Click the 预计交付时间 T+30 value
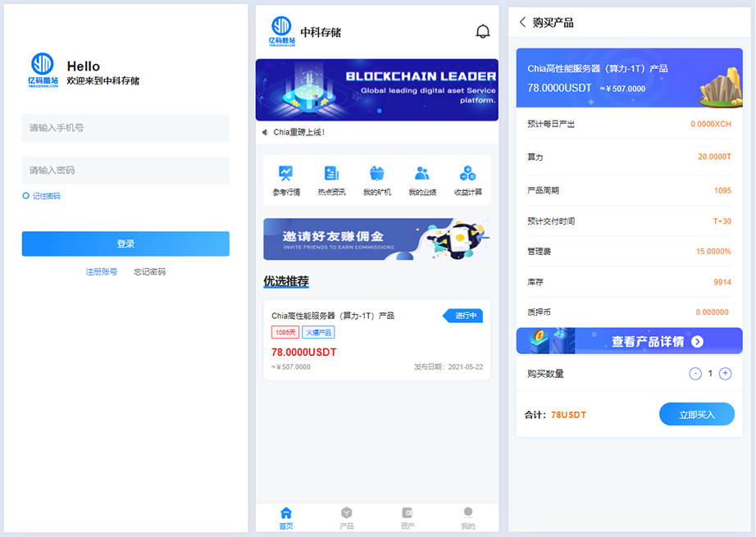Viewport: 756px width, 537px height. coord(722,221)
